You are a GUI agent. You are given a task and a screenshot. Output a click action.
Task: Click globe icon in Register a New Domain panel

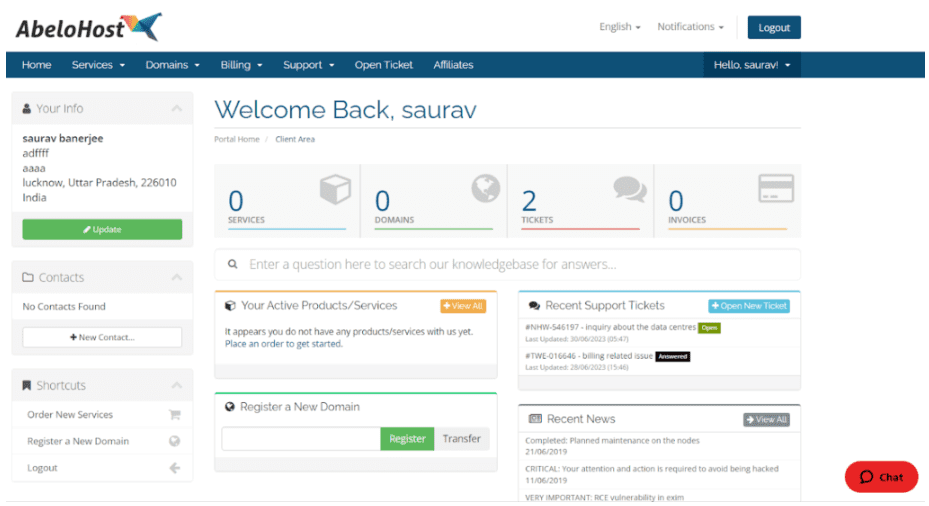point(230,407)
